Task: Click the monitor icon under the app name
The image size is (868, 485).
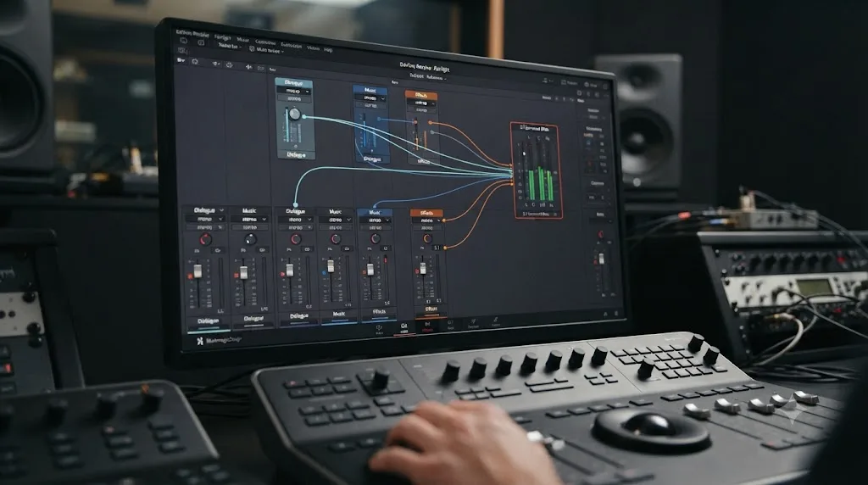Action: (x=183, y=41)
